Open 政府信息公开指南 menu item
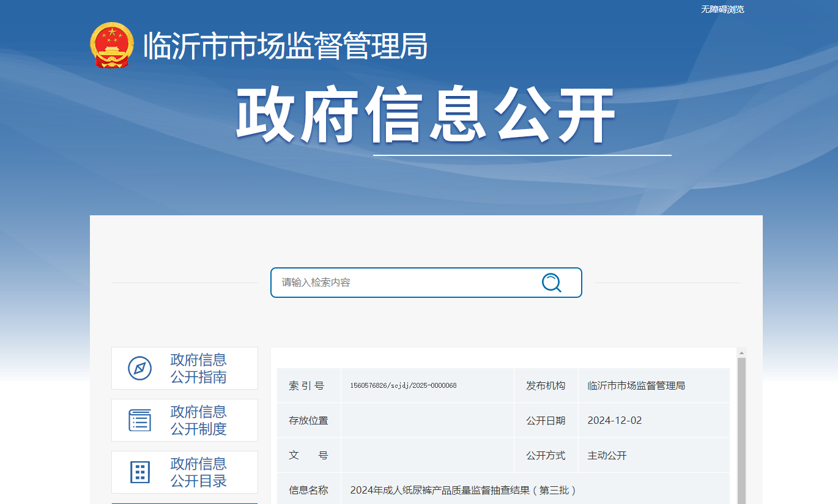838x504 pixels. (x=185, y=368)
